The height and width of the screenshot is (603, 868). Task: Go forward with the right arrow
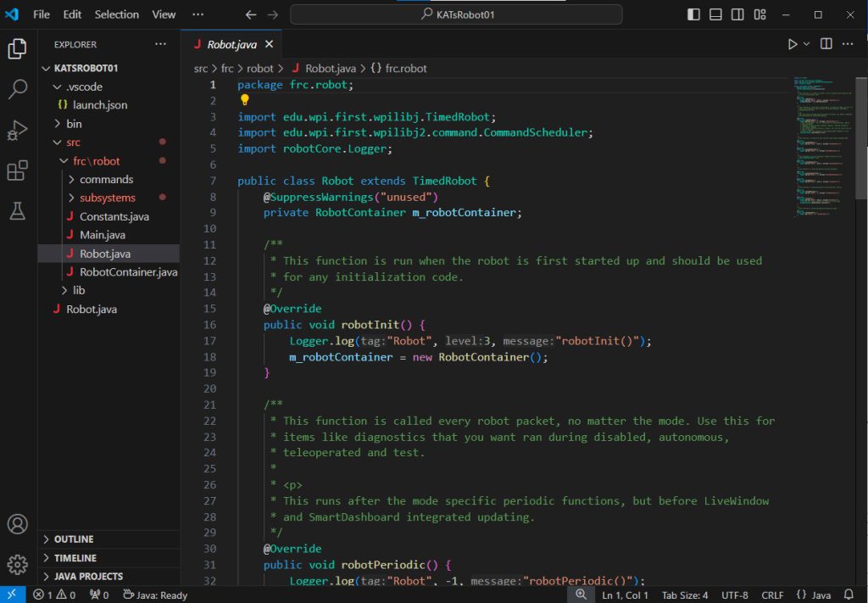[x=273, y=15]
